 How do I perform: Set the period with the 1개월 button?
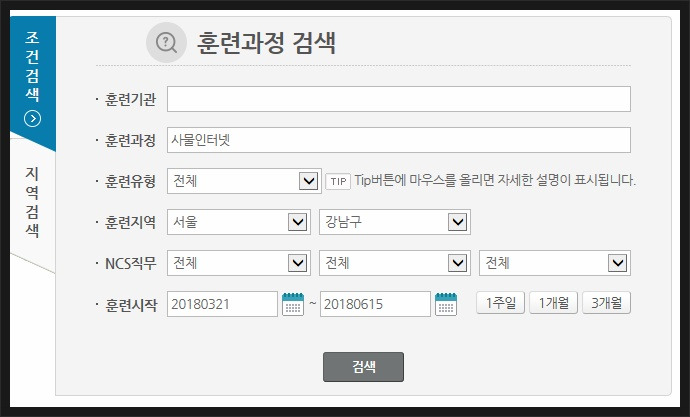554,303
